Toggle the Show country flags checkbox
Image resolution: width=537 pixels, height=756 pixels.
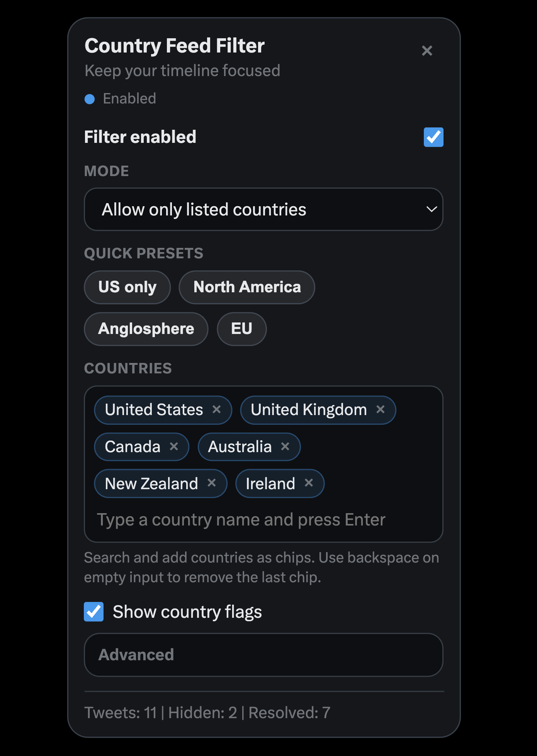tap(94, 612)
